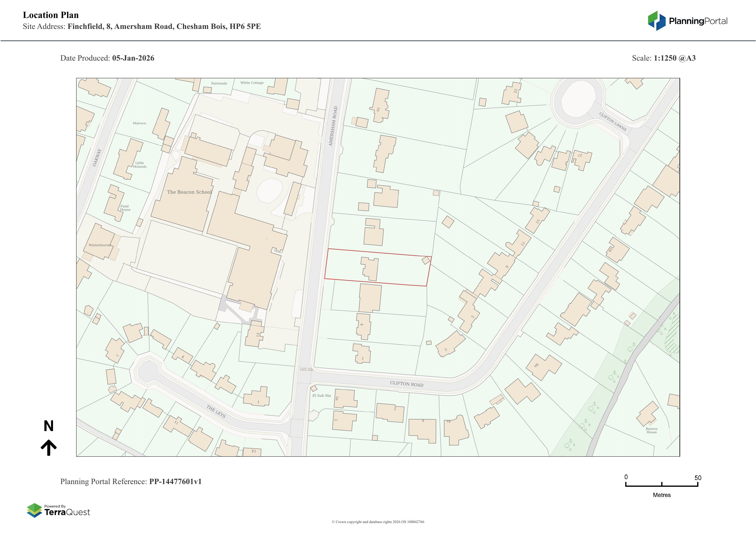Click the Bayeux House label

(x=651, y=430)
